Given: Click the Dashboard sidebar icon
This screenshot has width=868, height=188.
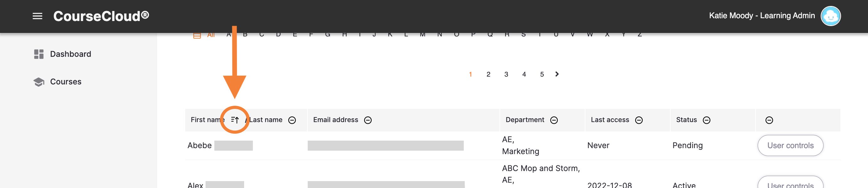Looking at the screenshot, I should coord(39,54).
